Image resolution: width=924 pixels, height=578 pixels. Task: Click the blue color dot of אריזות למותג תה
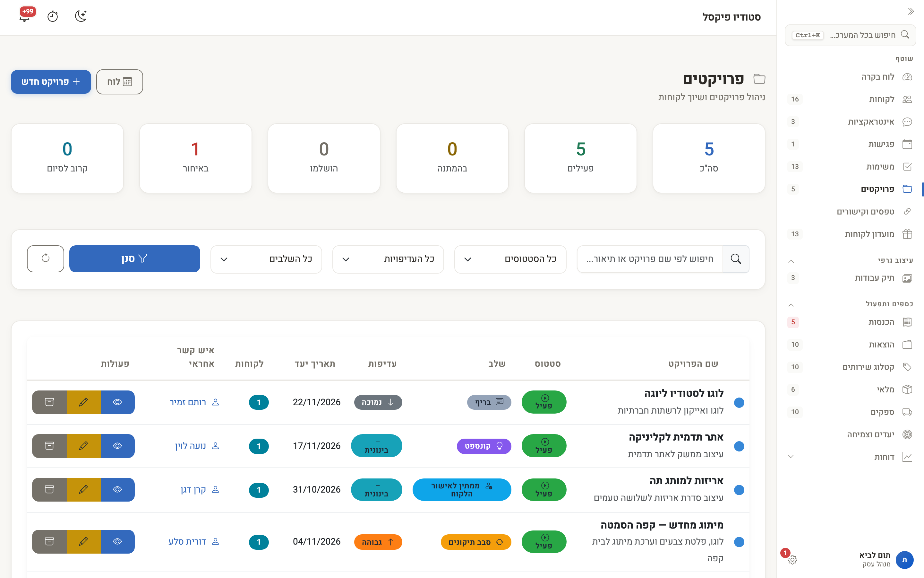739,490
